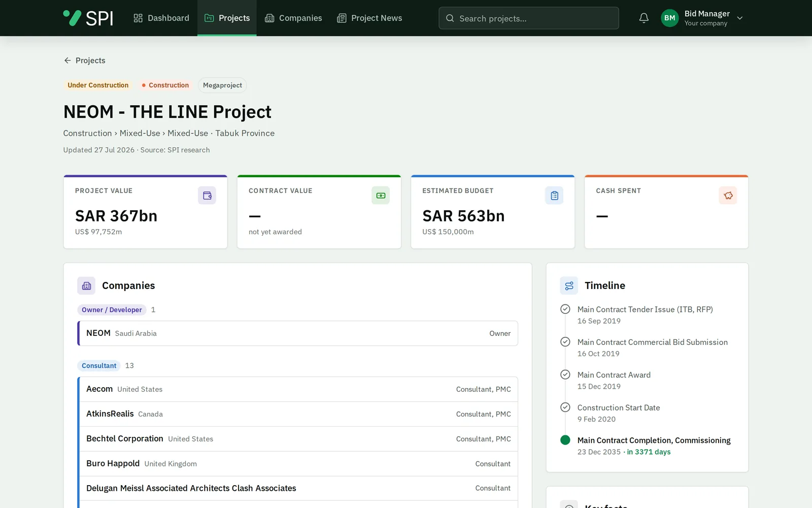The width and height of the screenshot is (812, 508).
Task: Click the Consultant group badge
Action: (99, 366)
